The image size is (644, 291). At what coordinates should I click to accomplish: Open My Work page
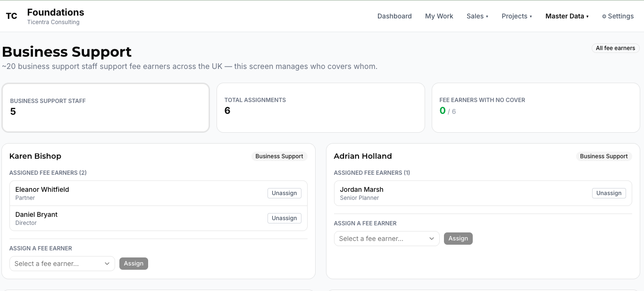[439, 16]
